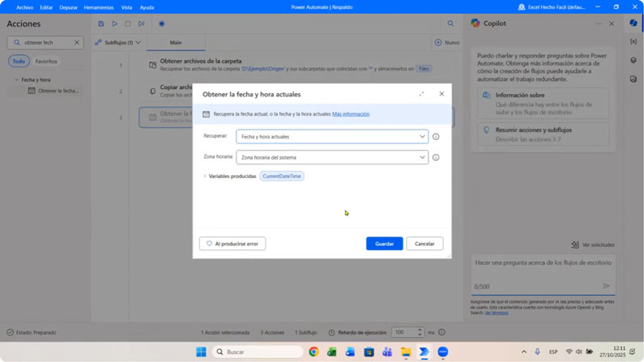Open the UI elements panel icon
The height and width of the screenshot is (362, 644).
pyautogui.click(x=633, y=60)
